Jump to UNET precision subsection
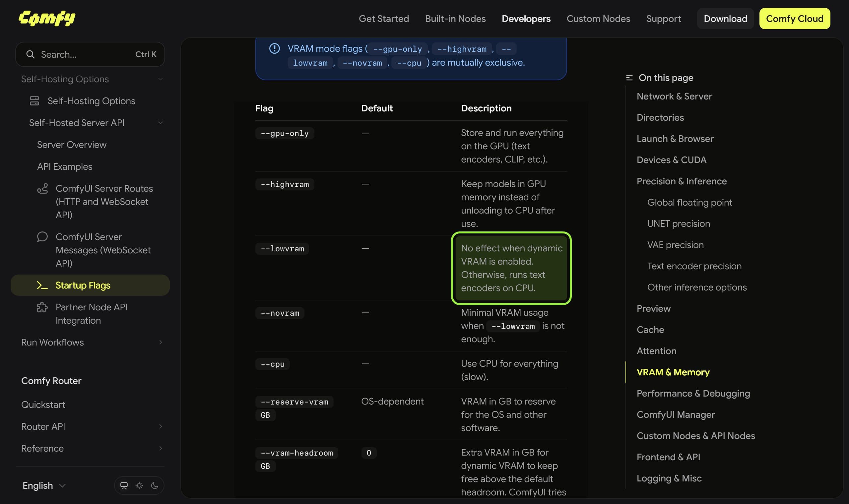Image resolution: width=849 pixels, height=504 pixels. coord(678,223)
